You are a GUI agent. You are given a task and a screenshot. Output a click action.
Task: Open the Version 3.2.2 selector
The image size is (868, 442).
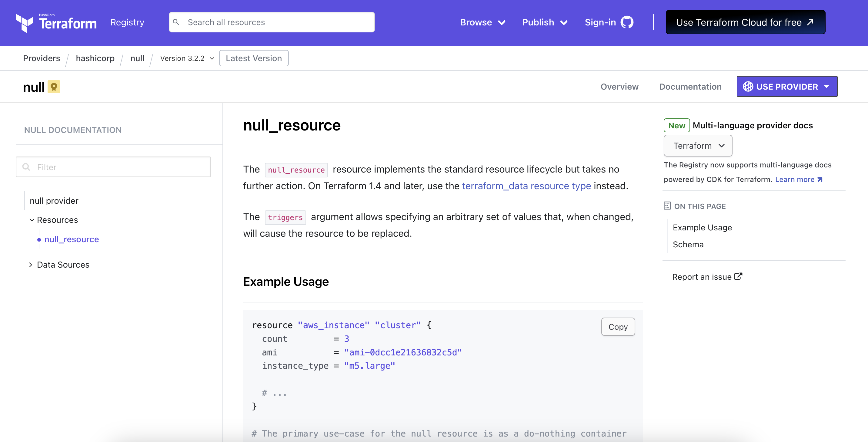click(x=187, y=58)
